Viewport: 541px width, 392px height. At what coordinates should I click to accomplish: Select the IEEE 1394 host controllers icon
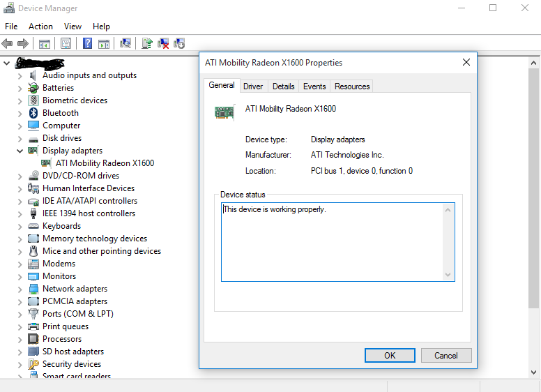(33, 213)
